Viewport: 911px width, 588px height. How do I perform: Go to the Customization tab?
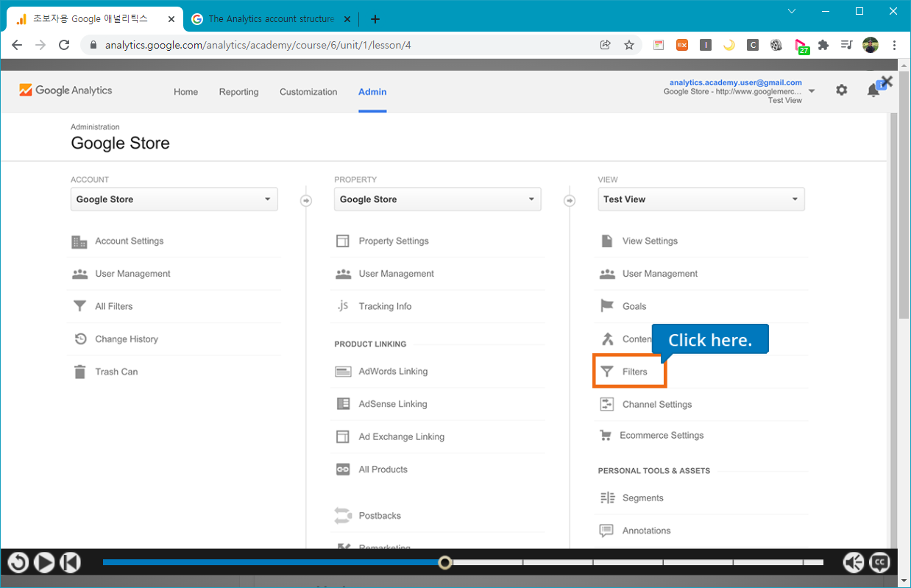(308, 92)
